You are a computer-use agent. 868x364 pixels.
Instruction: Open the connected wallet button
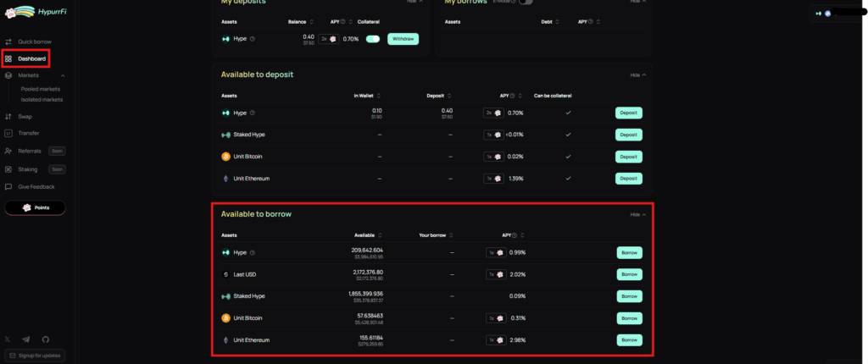[837, 14]
